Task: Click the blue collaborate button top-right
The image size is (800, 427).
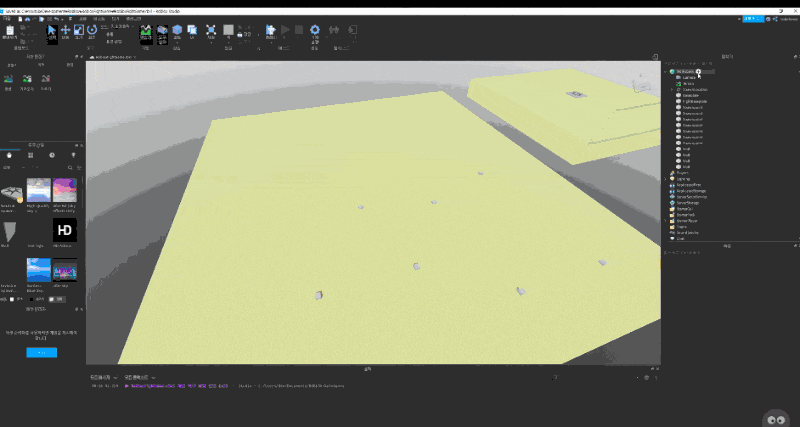Action: point(753,19)
